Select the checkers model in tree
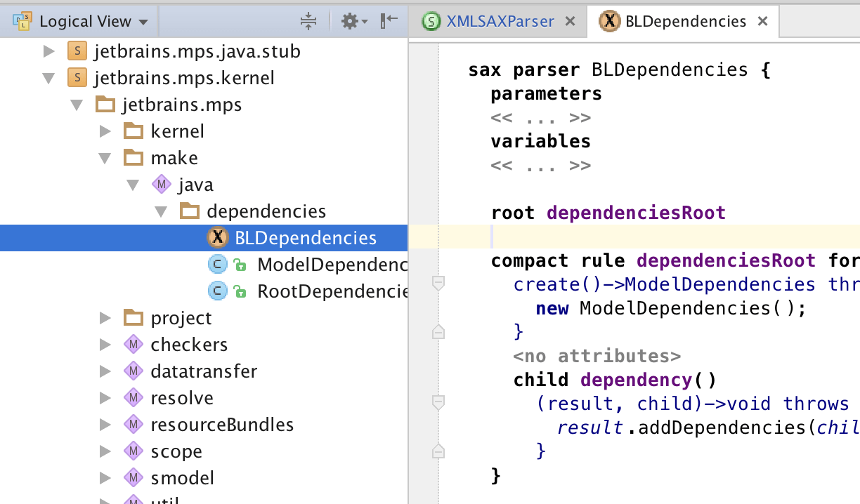The width and height of the screenshot is (860, 504). 188,345
